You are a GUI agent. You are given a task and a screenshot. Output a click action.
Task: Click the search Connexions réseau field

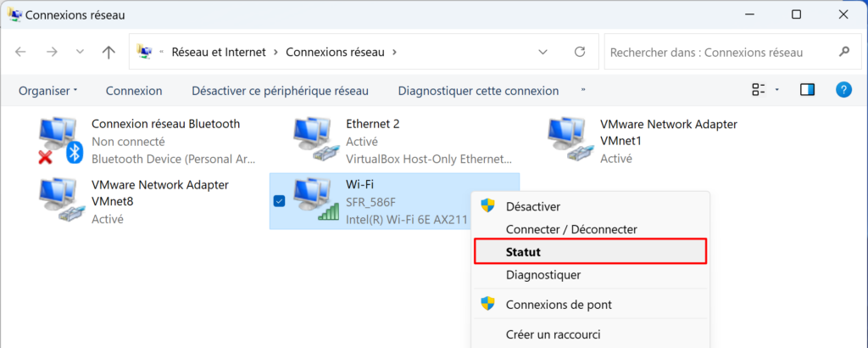point(721,52)
